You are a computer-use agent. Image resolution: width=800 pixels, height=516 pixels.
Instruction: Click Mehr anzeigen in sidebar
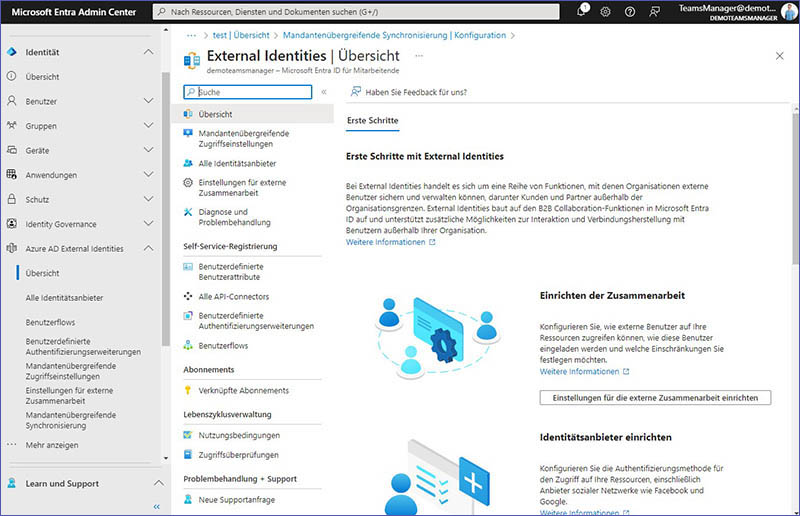point(52,445)
